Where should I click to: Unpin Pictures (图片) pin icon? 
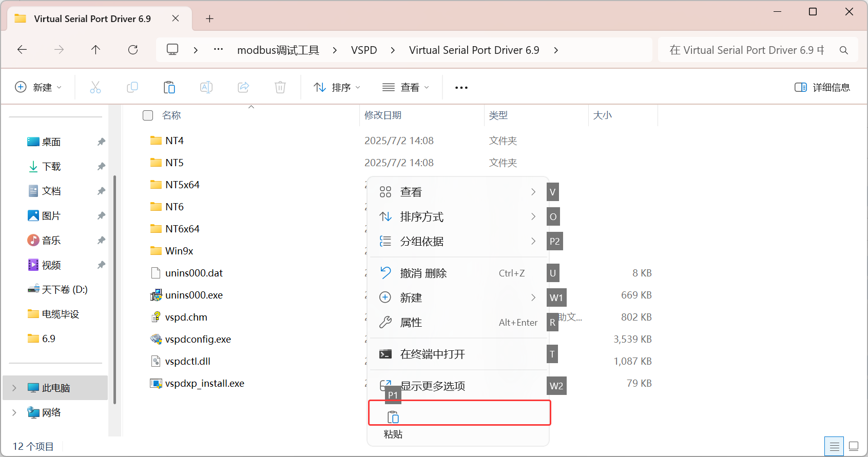[102, 215]
